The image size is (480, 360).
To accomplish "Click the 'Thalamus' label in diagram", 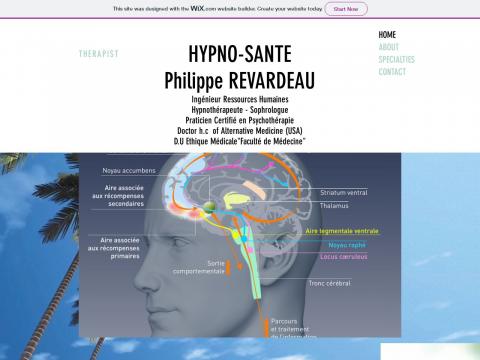I will tap(334, 206).
